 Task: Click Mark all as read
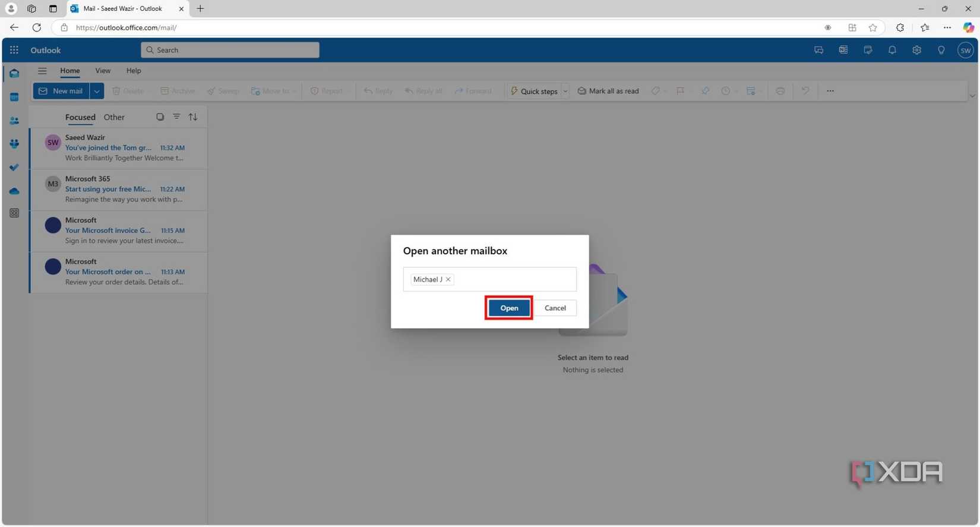tap(608, 91)
